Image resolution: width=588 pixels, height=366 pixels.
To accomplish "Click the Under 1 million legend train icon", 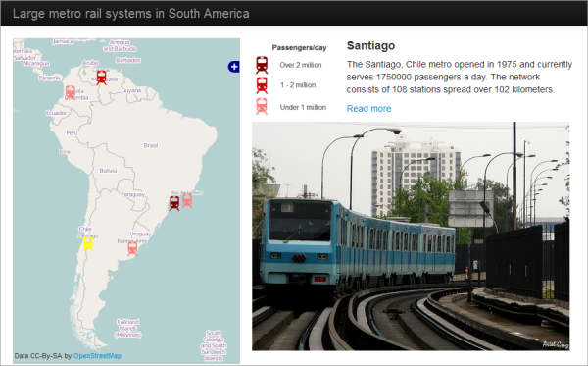I will coord(262,106).
